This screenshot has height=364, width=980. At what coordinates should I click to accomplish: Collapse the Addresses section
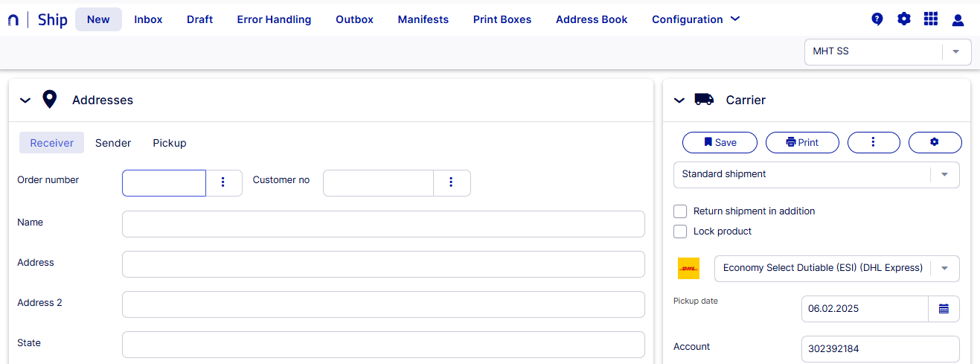[x=25, y=100]
